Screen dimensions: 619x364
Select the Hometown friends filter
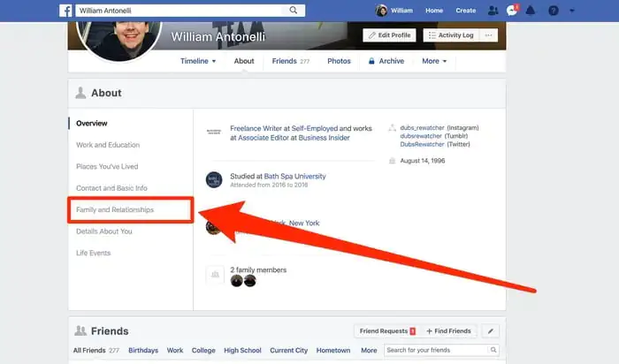[x=333, y=351]
